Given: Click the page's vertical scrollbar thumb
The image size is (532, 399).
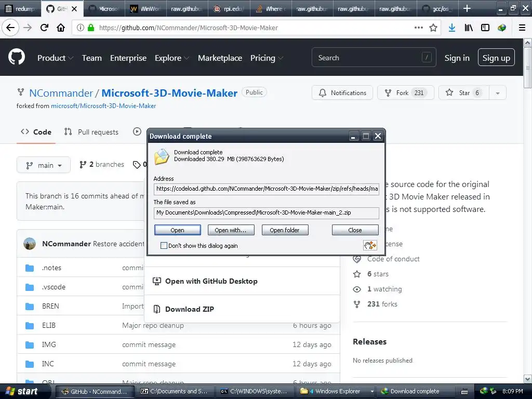Looking at the screenshot, I should (x=528, y=68).
